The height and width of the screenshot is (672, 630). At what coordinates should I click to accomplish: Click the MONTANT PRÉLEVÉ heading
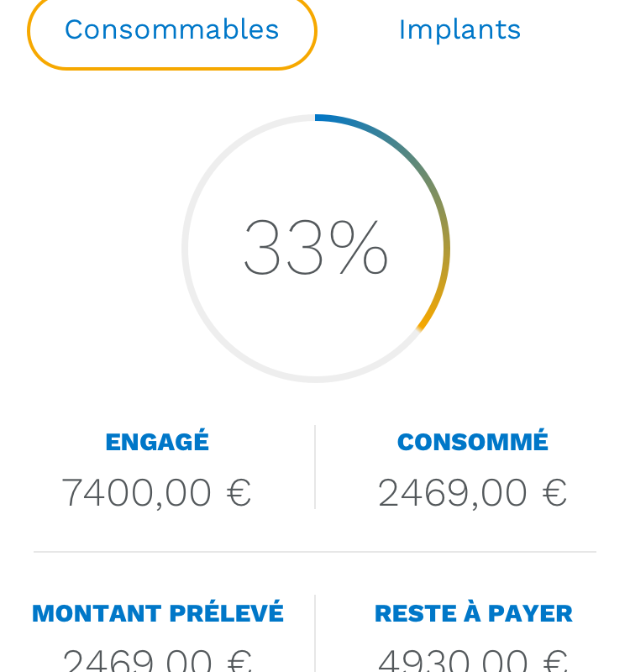click(x=158, y=613)
